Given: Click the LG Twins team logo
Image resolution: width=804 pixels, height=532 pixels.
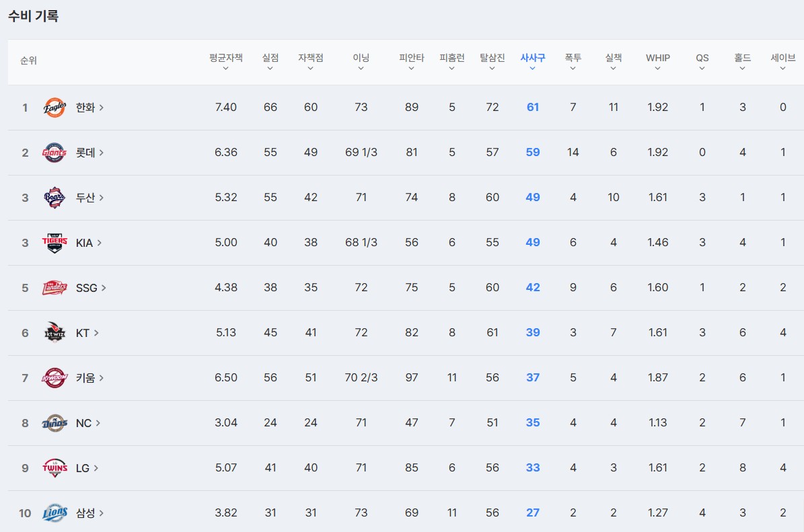Looking at the screenshot, I should point(54,468).
